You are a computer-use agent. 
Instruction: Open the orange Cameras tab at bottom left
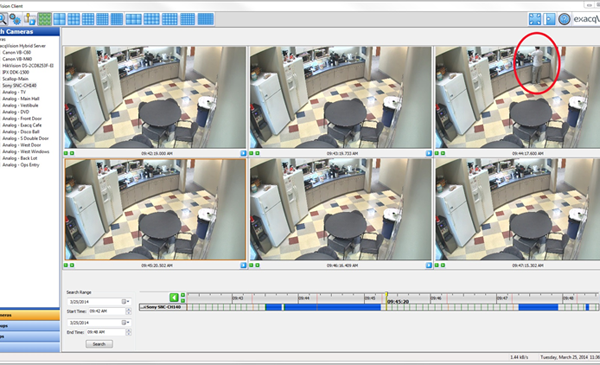(x=29, y=315)
